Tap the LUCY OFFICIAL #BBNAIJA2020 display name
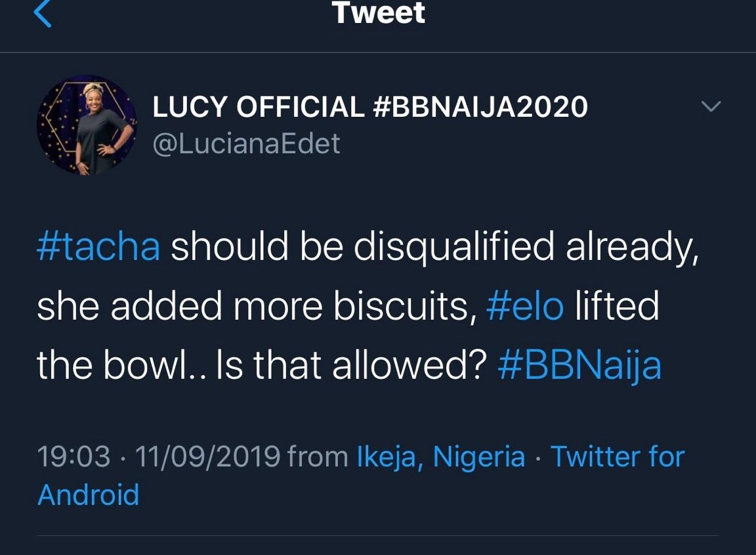The image size is (756, 555). pyautogui.click(x=370, y=107)
